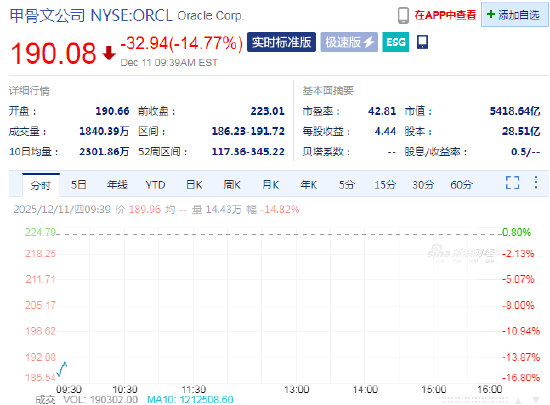Select the 60分 chart tab
This screenshot has width=550, height=405.
(x=461, y=185)
